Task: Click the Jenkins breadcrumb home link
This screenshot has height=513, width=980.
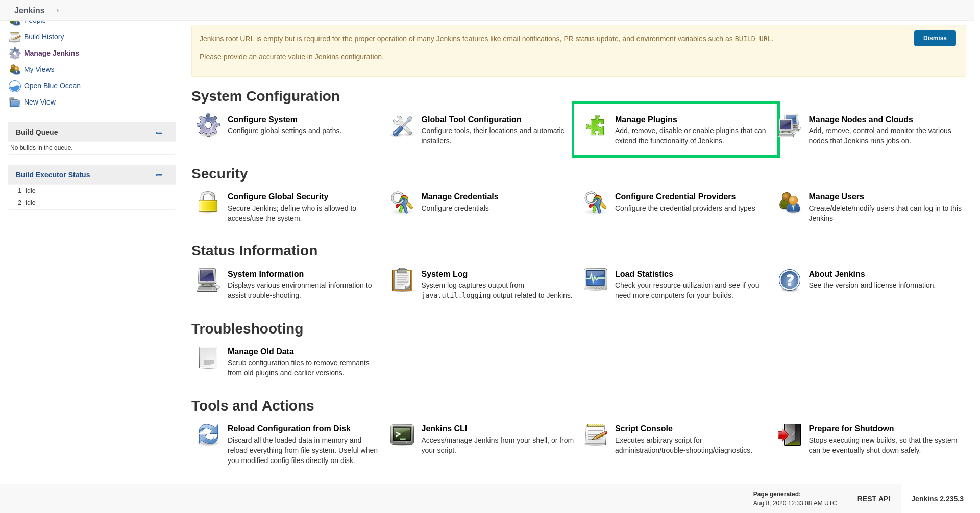Action: coord(30,10)
